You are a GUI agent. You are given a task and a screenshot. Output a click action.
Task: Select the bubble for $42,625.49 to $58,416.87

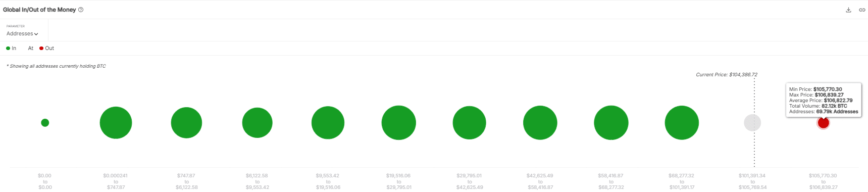click(540, 123)
